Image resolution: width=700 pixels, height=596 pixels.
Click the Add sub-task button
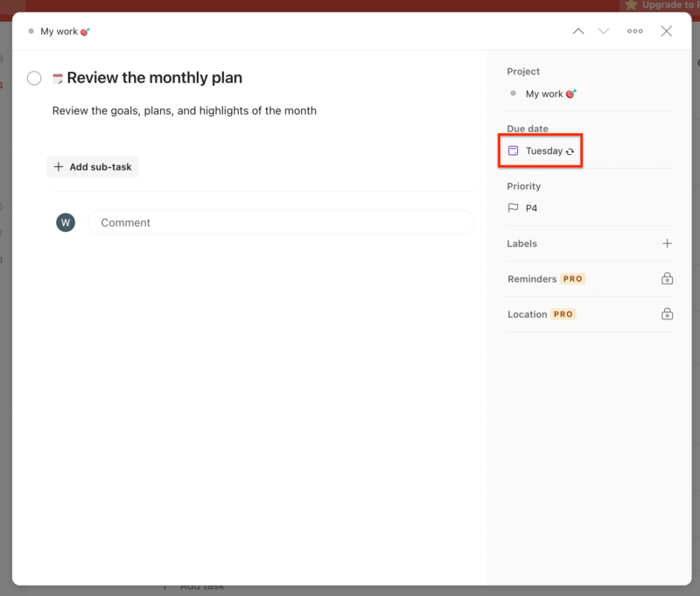[x=93, y=166]
